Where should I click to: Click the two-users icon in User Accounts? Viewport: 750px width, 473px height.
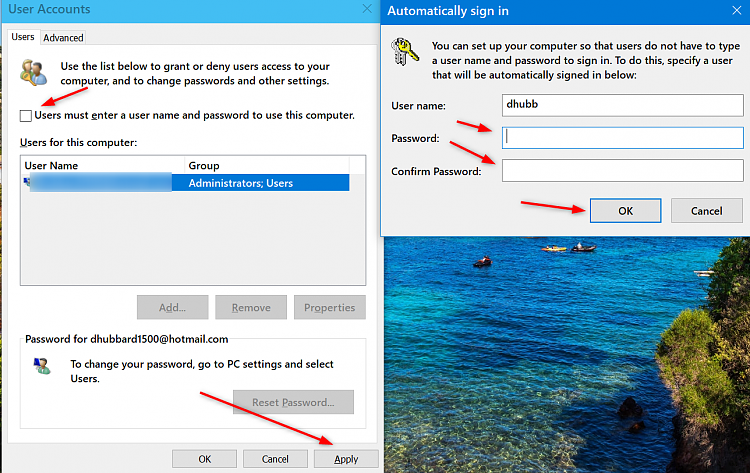33,73
